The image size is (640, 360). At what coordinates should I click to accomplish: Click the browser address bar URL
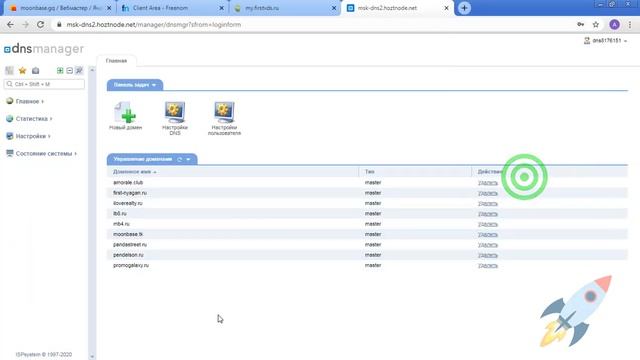[153, 24]
